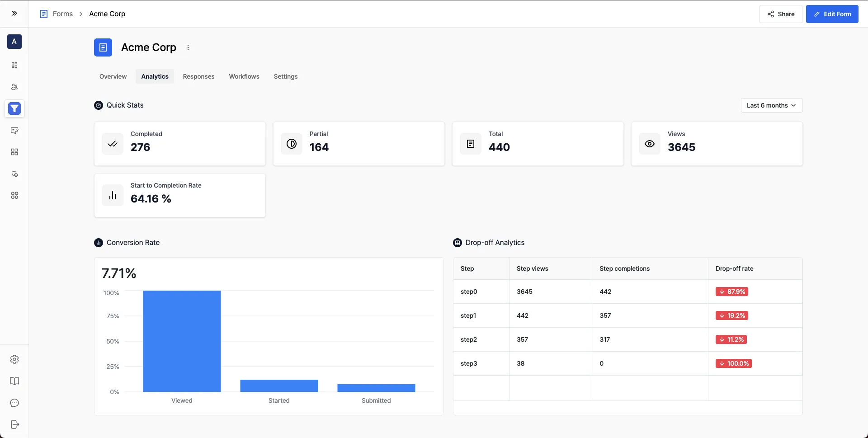Switch to the Overview tab
Viewport: 868px width, 438px height.
coord(113,76)
